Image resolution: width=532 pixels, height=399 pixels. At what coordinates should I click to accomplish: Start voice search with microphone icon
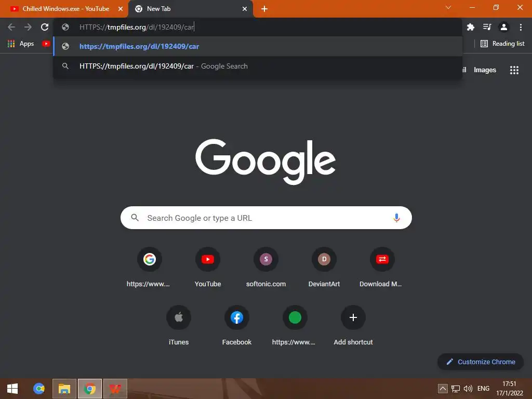click(x=396, y=218)
